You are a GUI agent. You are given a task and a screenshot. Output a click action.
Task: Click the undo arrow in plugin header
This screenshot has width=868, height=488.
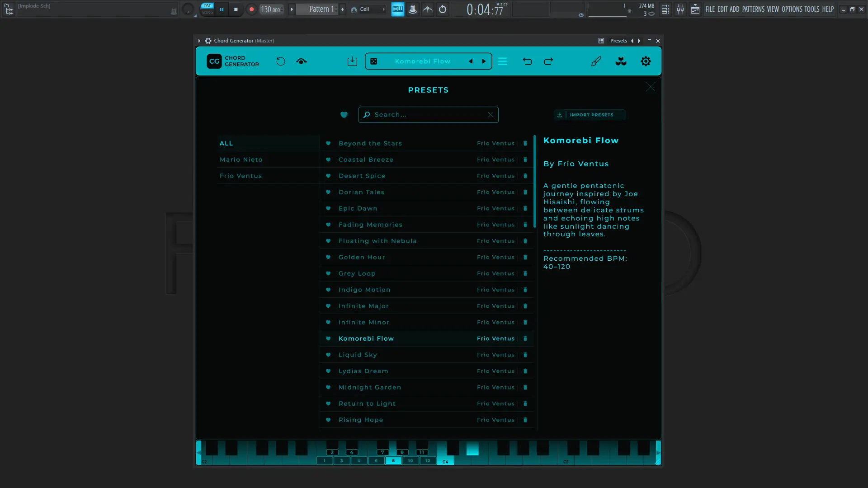(x=527, y=61)
